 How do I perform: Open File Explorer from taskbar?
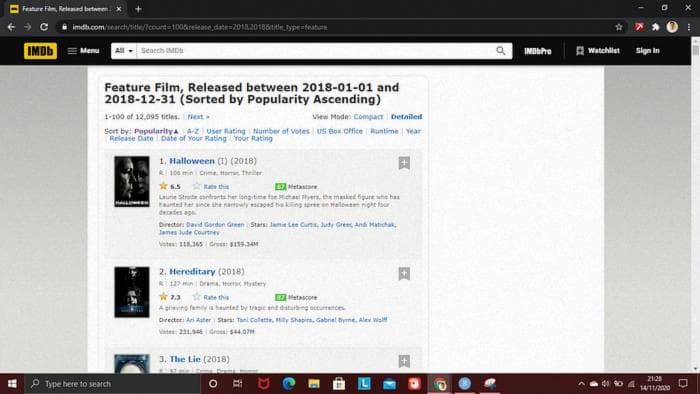click(x=314, y=384)
